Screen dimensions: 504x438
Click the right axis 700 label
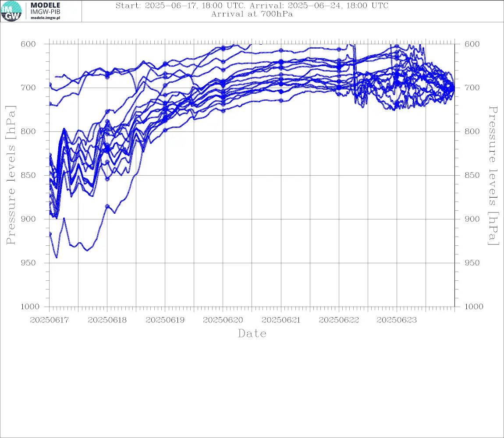(472, 88)
